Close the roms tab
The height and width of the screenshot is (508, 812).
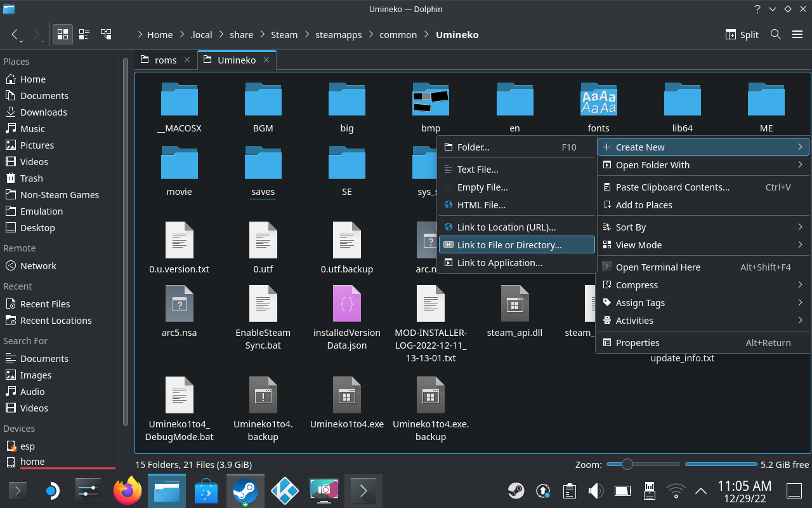(187, 60)
